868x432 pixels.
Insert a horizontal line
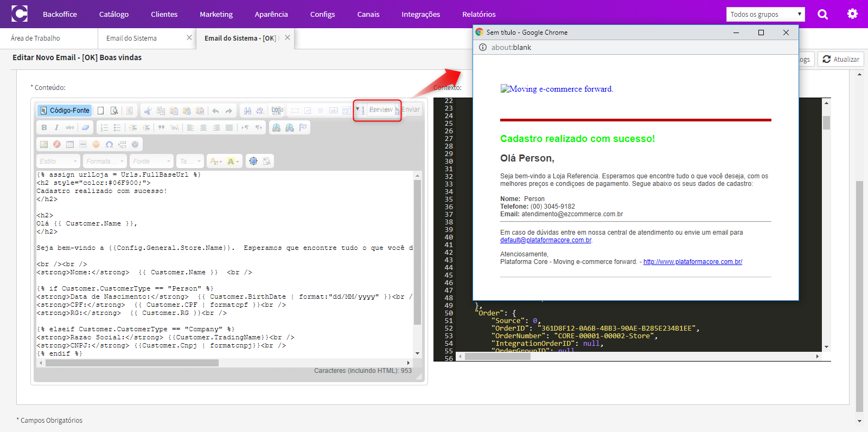[83, 144]
